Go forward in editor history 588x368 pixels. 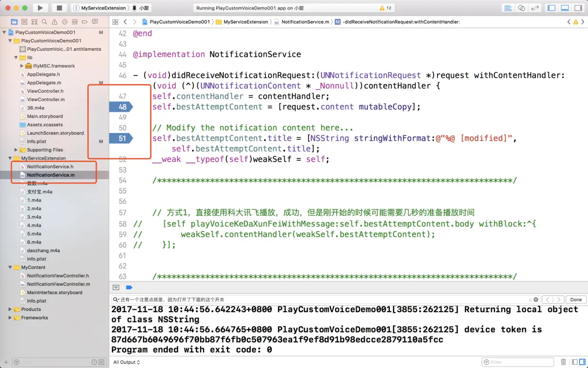(x=135, y=22)
